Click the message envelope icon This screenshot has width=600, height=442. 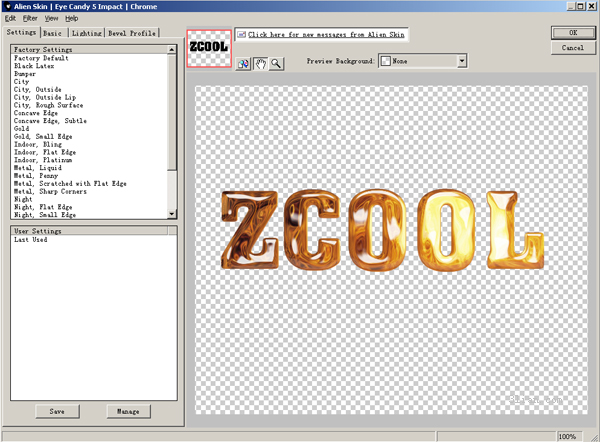click(241, 34)
